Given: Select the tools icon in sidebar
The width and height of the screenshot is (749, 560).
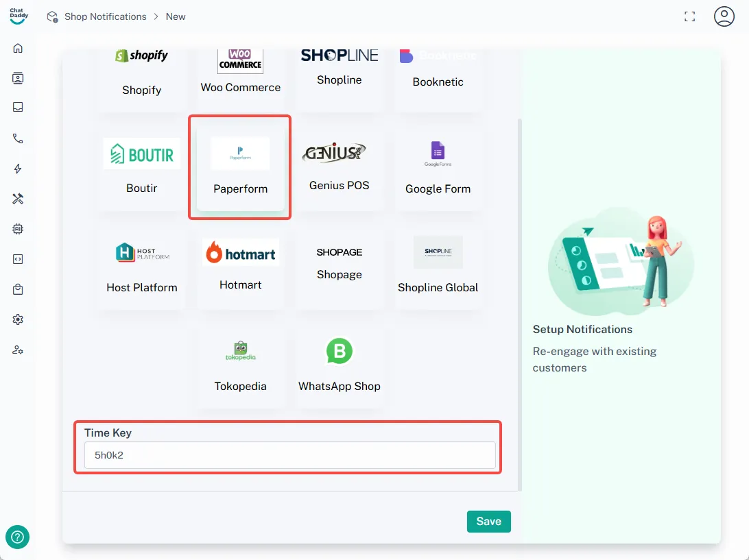Looking at the screenshot, I should coord(18,199).
